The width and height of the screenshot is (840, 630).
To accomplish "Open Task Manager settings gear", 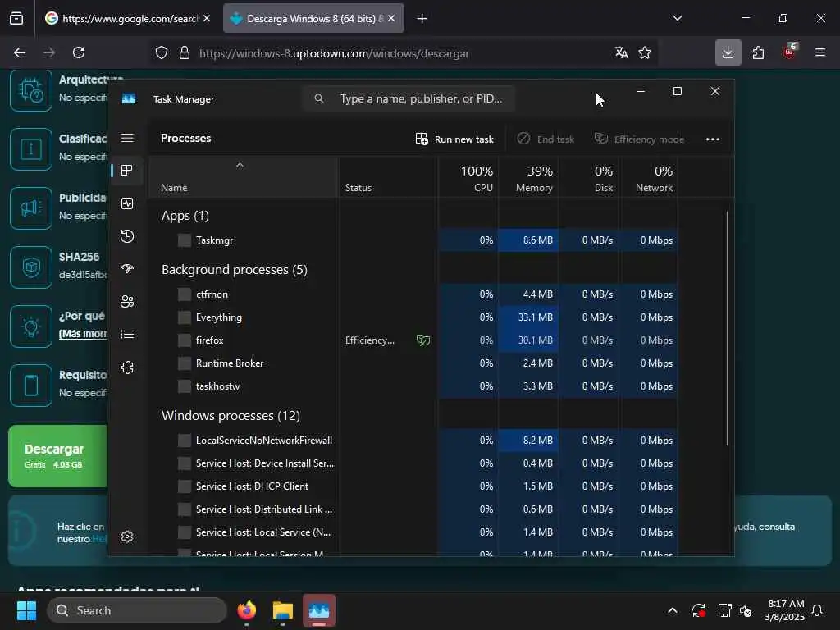I will click(127, 536).
